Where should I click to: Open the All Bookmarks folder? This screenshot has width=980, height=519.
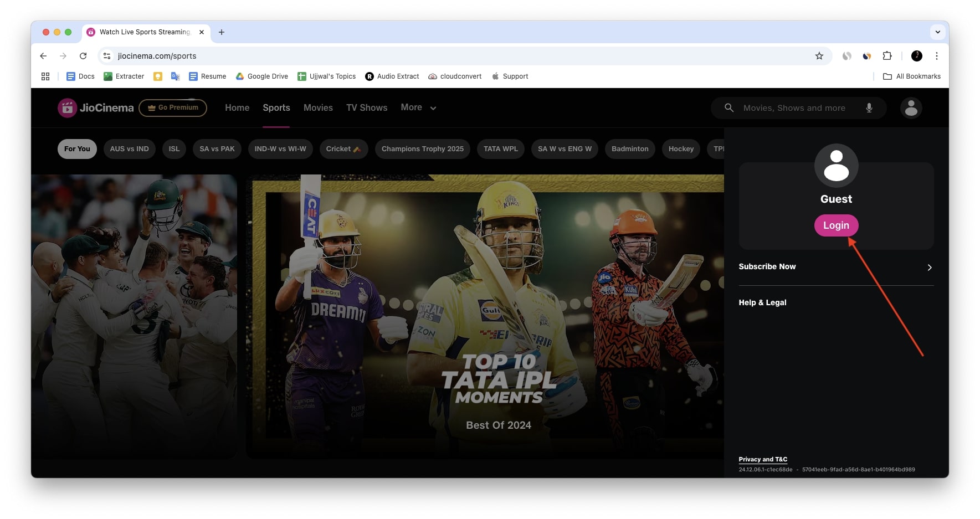pyautogui.click(x=911, y=76)
